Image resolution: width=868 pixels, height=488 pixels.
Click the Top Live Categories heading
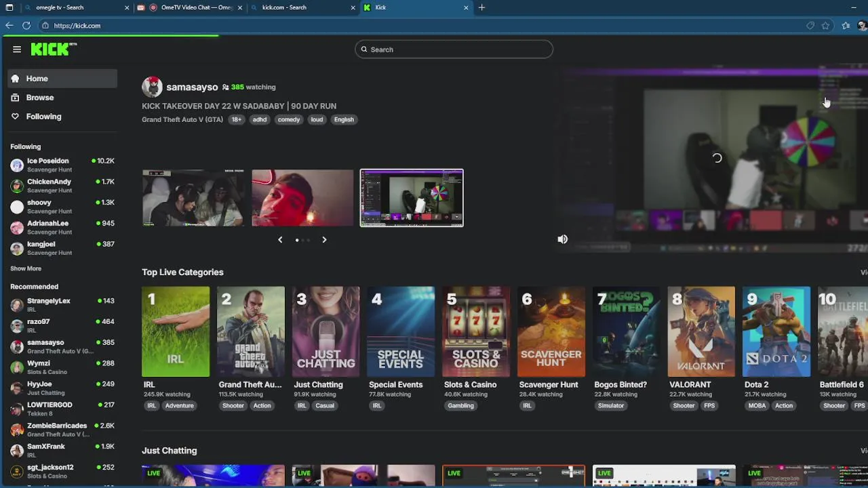[x=182, y=272]
